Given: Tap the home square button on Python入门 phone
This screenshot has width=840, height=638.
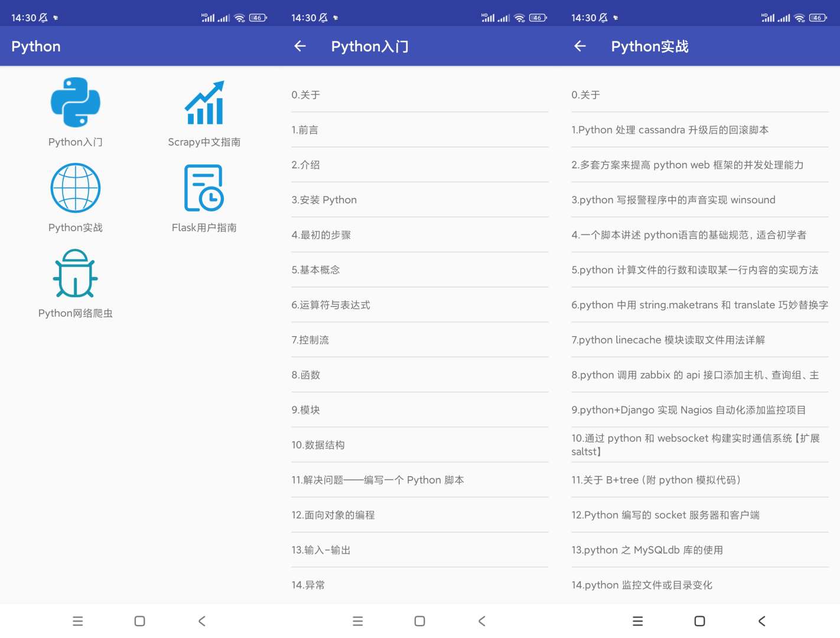Looking at the screenshot, I should pos(420,621).
